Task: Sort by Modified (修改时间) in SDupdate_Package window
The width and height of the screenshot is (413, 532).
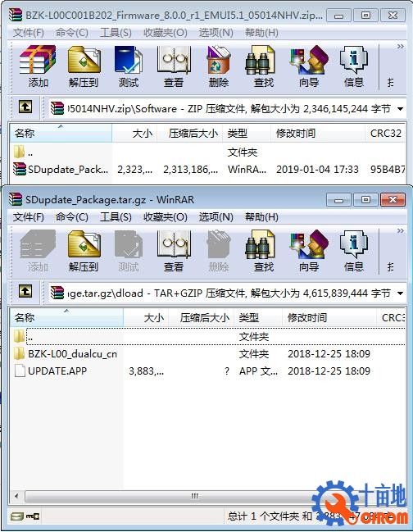Action: click(329, 318)
